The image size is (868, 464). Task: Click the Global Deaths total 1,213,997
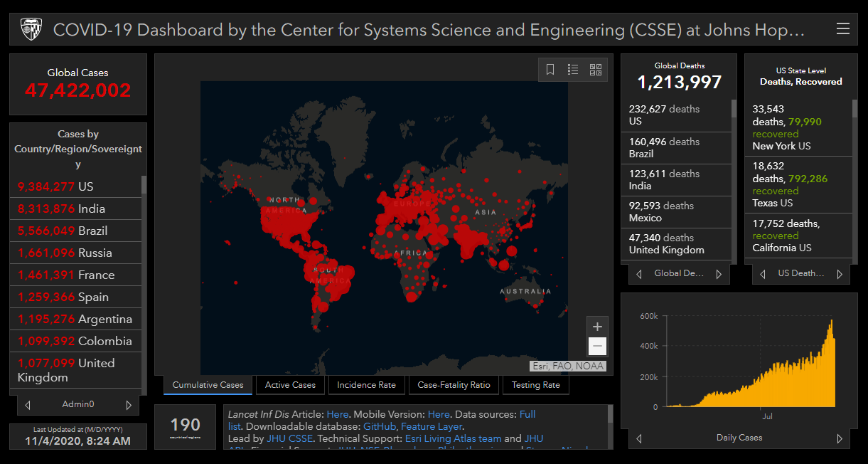(x=680, y=83)
